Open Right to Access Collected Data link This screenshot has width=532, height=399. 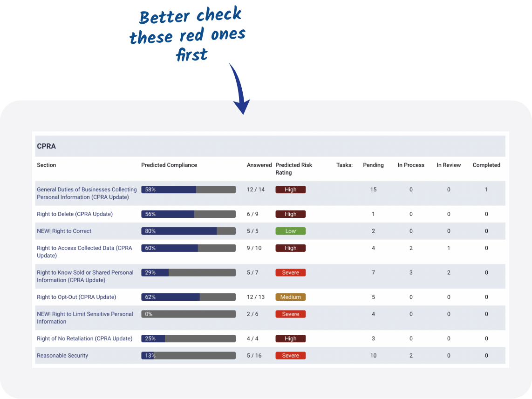[84, 252]
